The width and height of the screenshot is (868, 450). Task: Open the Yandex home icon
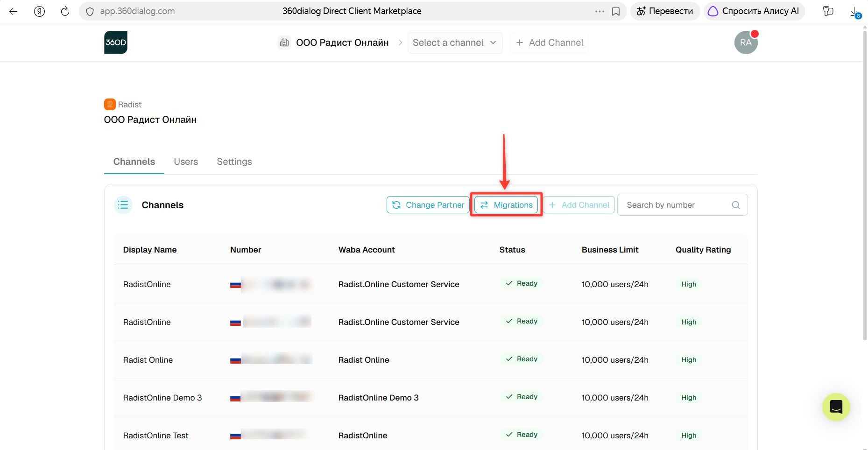(40, 11)
